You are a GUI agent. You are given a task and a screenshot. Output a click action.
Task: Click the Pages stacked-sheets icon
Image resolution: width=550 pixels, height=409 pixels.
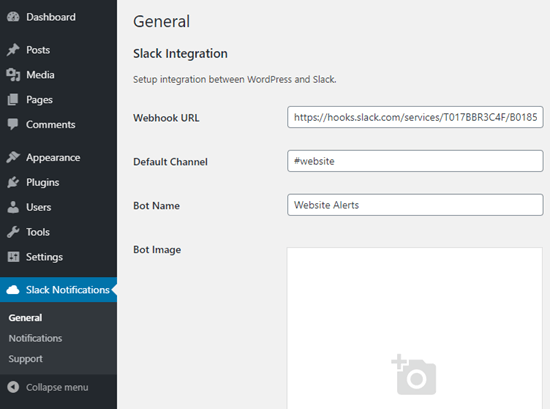[13, 100]
